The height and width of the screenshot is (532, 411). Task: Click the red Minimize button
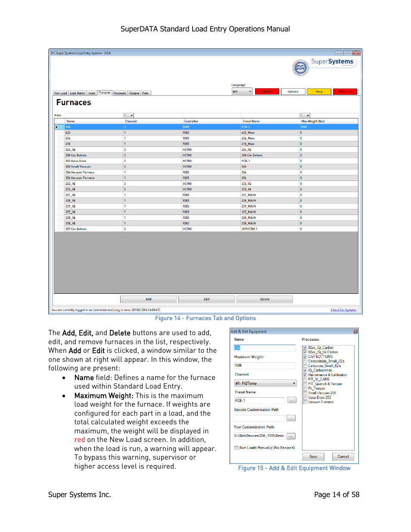pyautogui.click(x=345, y=91)
